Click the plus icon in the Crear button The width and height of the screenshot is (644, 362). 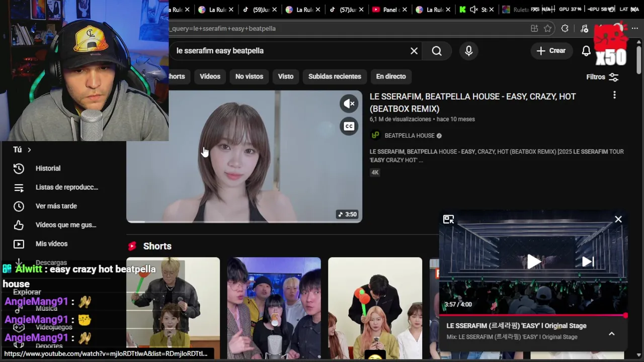541,51
